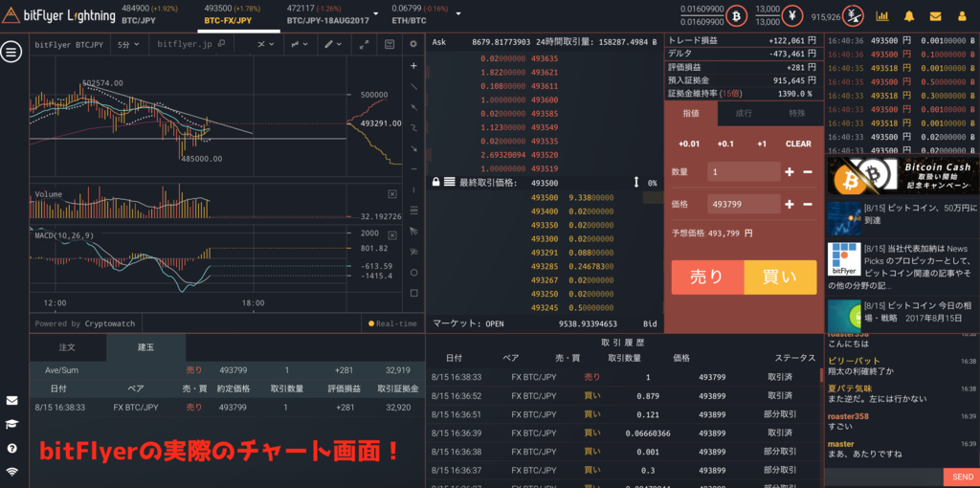The height and width of the screenshot is (488, 980).
Task: Select the trend line drawing tool
Action: coord(413,86)
